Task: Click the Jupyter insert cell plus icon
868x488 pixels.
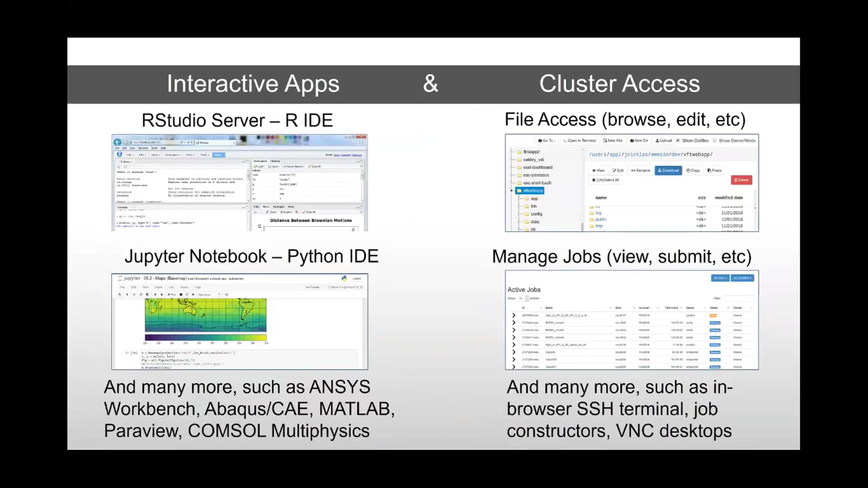Action: 127,294
